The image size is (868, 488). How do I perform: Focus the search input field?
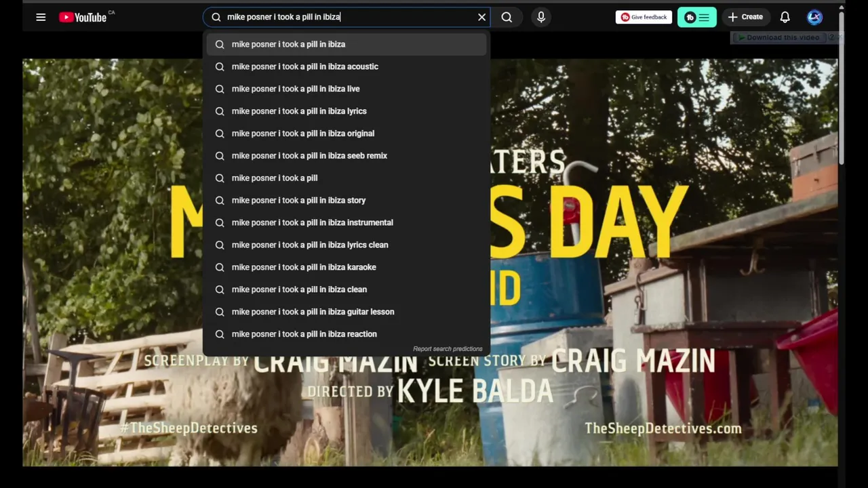[346, 17]
